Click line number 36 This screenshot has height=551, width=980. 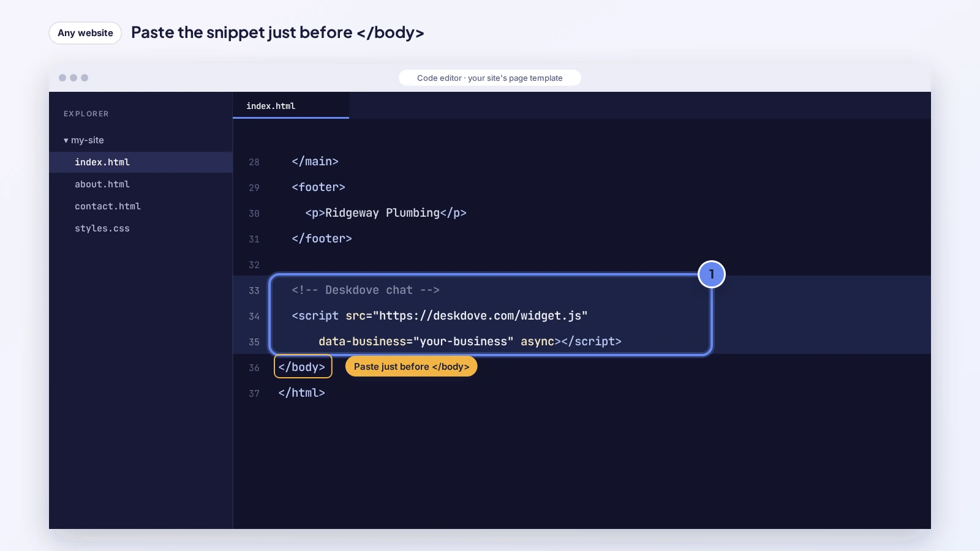click(254, 368)
